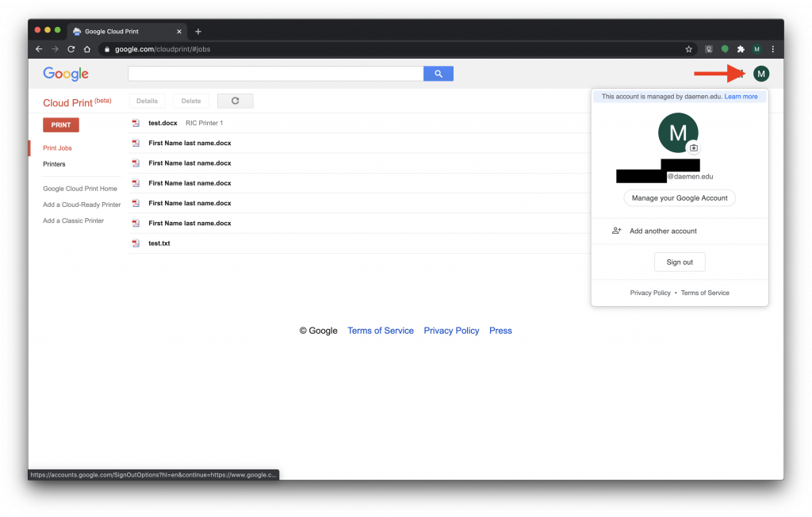
Task: Click the account avatar M in page header
Action: coord(760,74)
